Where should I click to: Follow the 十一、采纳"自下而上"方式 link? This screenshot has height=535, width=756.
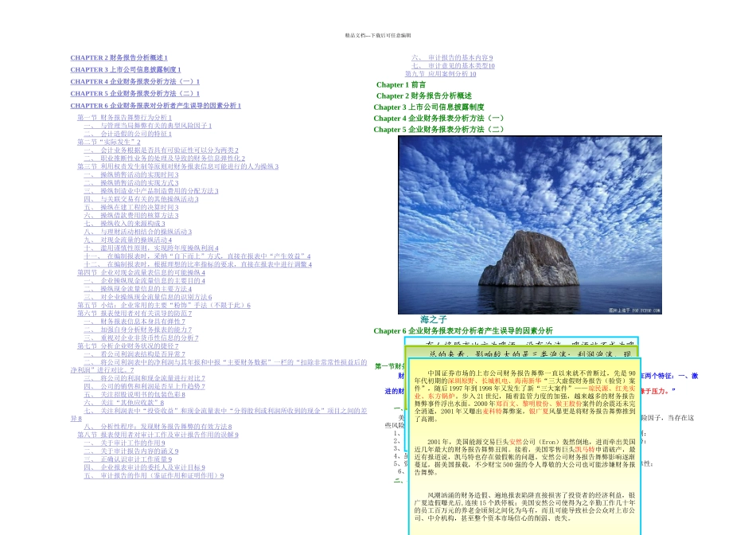[197, 256]
